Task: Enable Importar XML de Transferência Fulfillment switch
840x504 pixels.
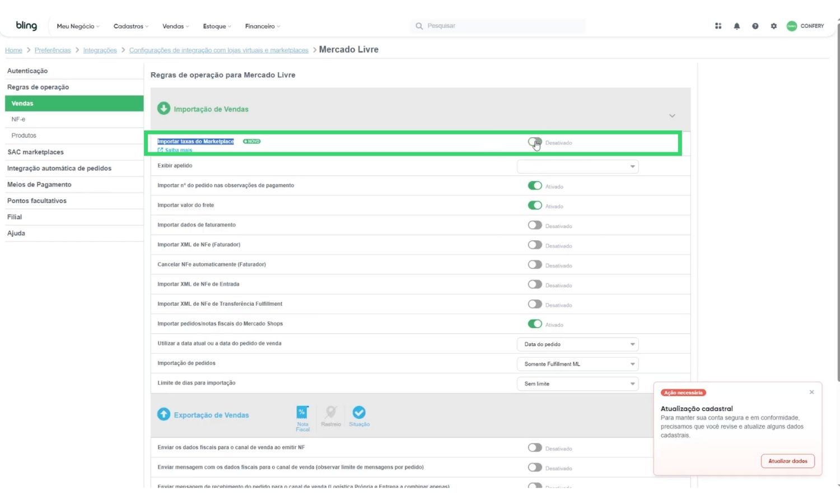Action: coord(535,304)
